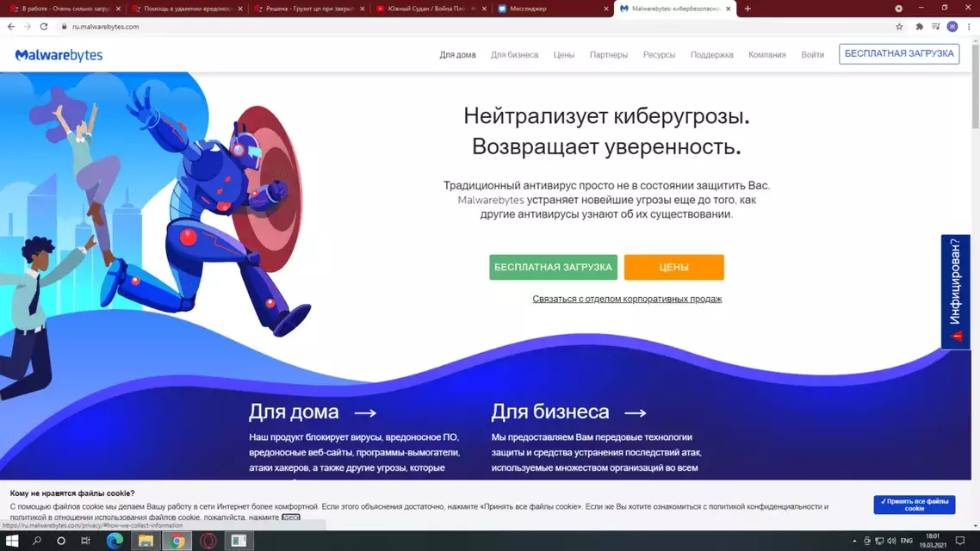
Task: Open Windows search from taskbar
Action: click(x=36, y=541)
